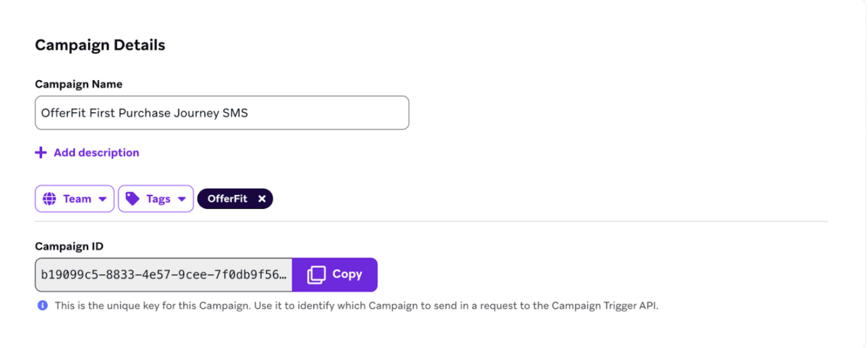Click the Campaign ID field label
The image size is (868, 348).
point(69,246)
